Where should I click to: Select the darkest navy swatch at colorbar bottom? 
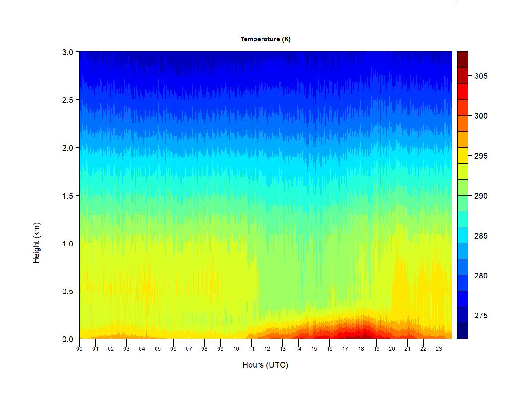point(462,331)
